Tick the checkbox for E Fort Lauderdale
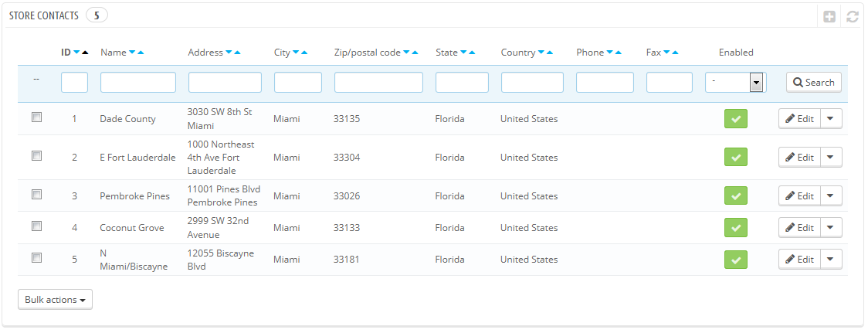Screen dimensions: 868x333 pyautogui.click(x=36, y=156)
